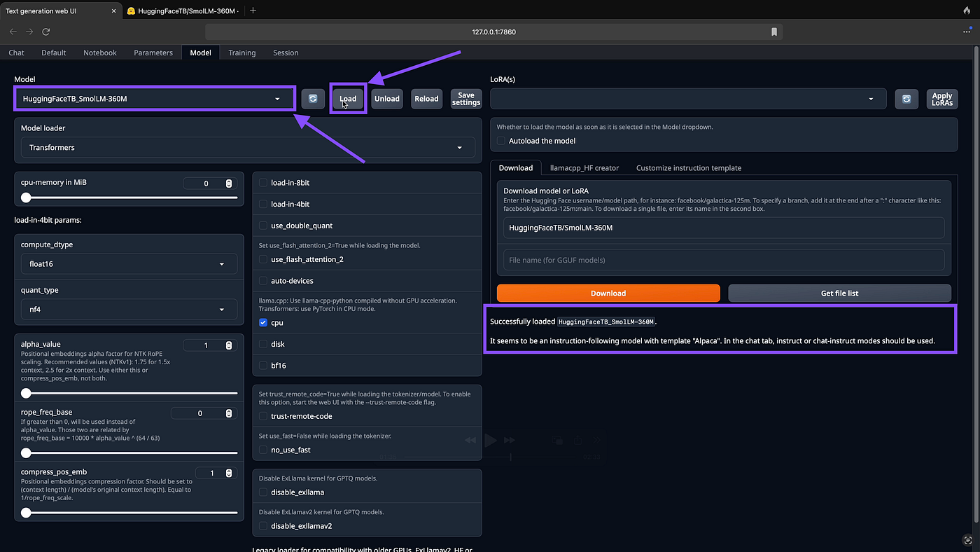Open the quant_type nf4 dropdown

(x=129, y=309)
